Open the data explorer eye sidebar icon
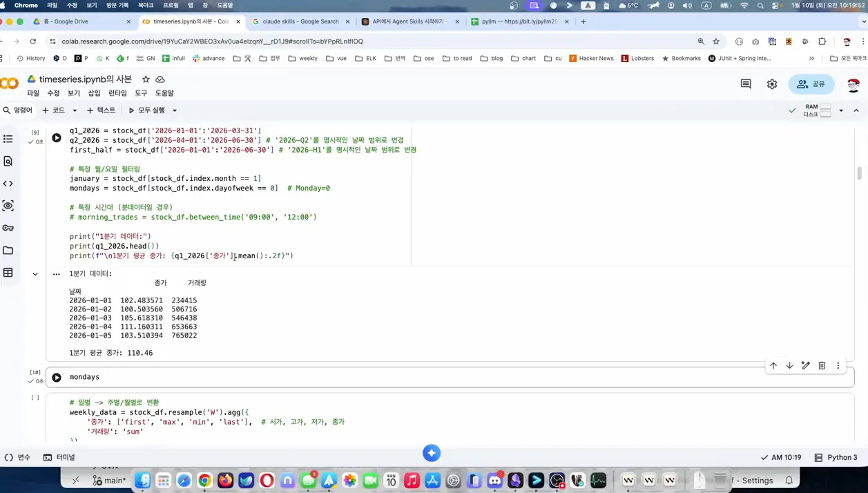This screenshot has height=493, width=868. click(8, 206)
